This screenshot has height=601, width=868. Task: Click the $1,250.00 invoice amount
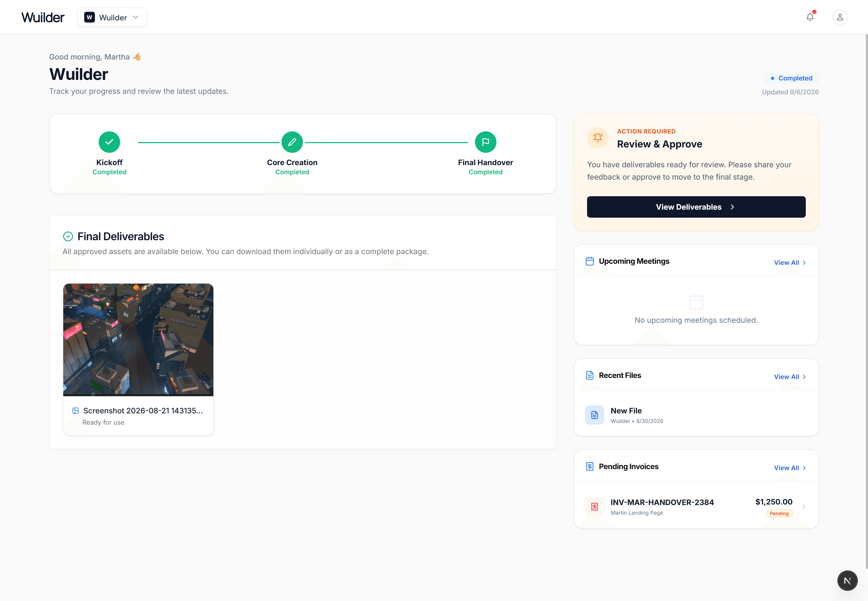point(774,502)
